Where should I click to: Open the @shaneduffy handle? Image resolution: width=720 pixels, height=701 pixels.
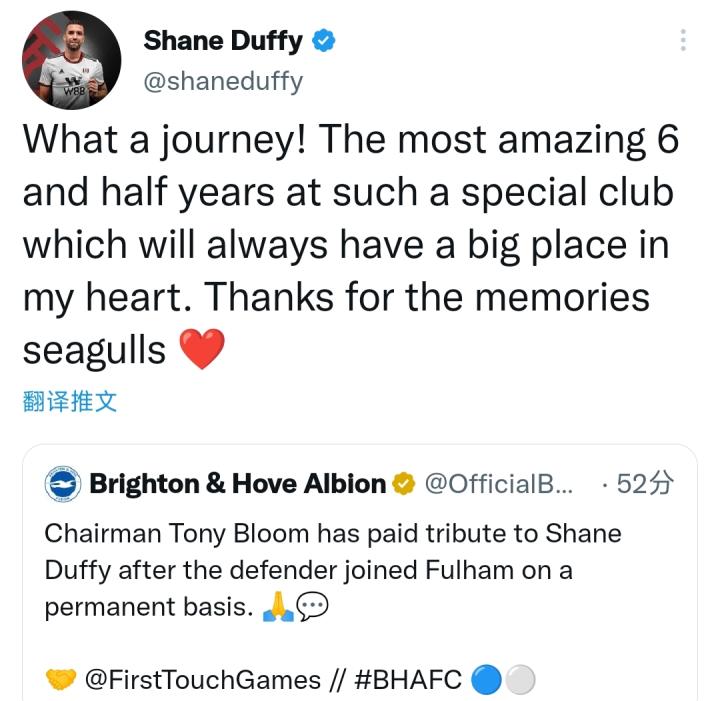pyautogui.click(x=223, y=83)
